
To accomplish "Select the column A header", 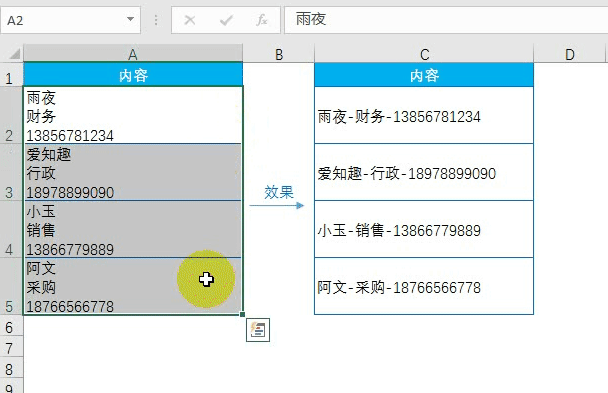I will tap(133, 54).
